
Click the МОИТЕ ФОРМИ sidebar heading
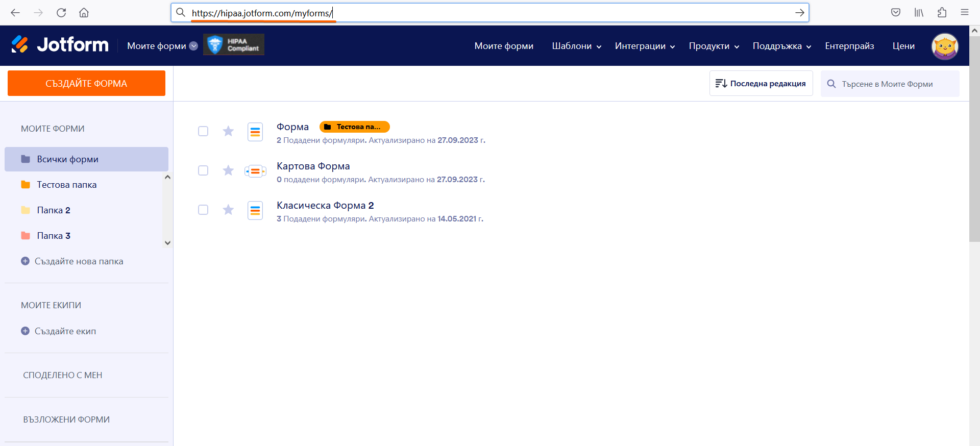pyautogui.click(x=53, y=129)
